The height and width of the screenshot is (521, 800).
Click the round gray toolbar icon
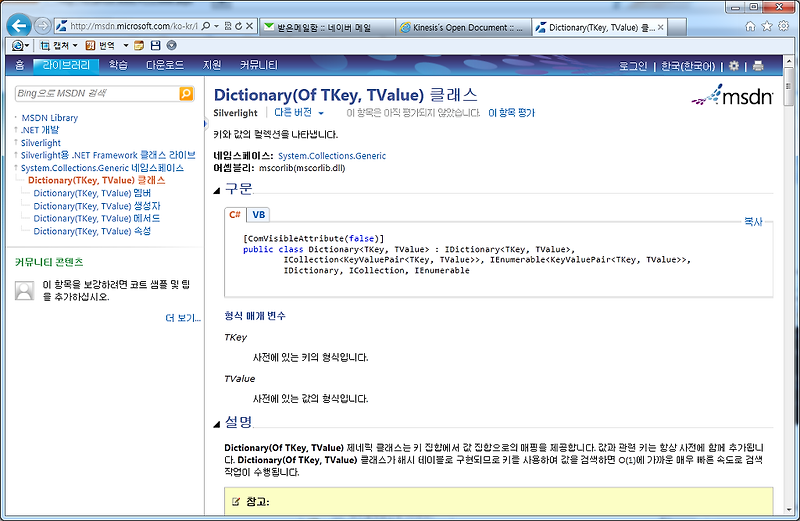172,45
